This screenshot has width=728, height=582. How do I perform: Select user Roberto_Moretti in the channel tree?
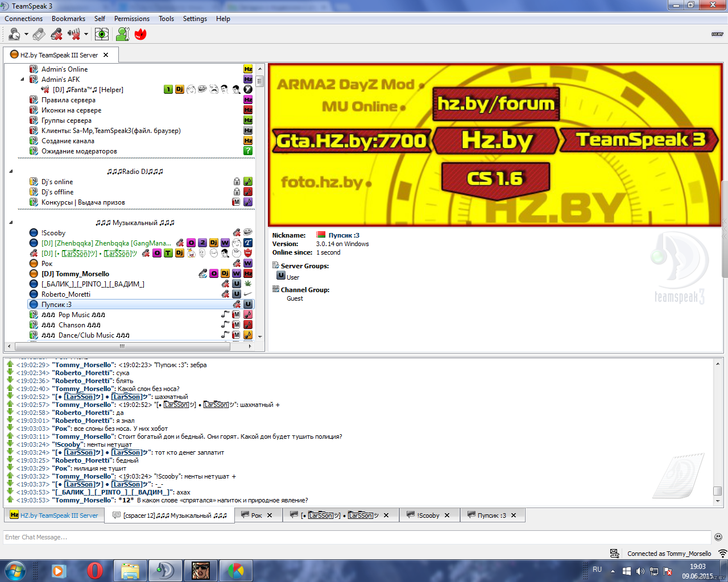pos(66,294)
